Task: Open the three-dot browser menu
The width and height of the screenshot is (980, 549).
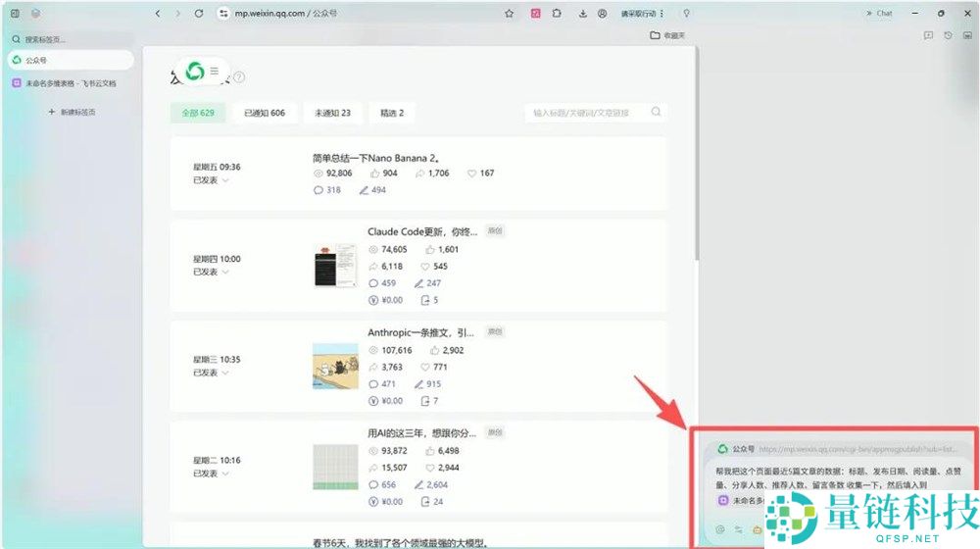Action: click(x=661, y=13)
